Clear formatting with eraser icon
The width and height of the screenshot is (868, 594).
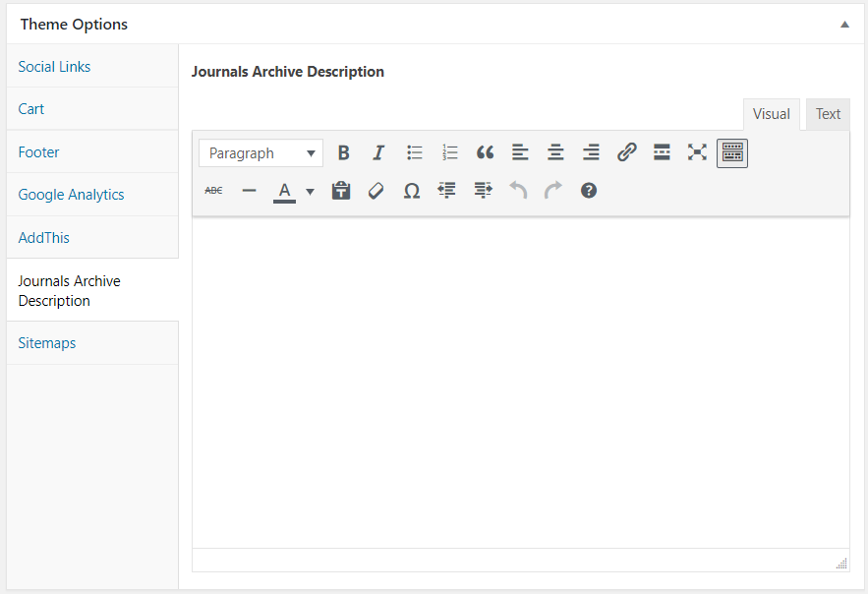376,191
